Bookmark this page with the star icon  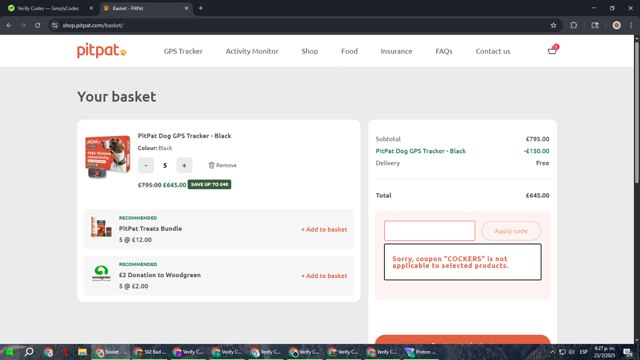point(553,25)
